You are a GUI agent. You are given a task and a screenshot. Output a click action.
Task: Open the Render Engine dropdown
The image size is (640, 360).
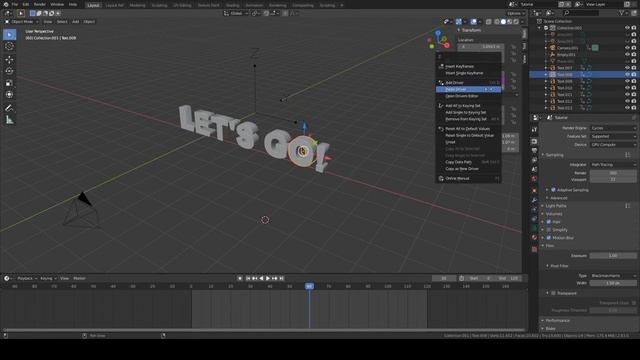click(x=613, y=128)
